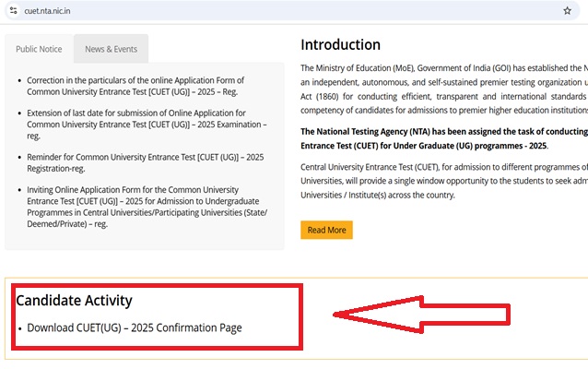
Task: Open Download CUET(UG) – 2025 Confirmation Page link
Action: [x=135, y=327]
